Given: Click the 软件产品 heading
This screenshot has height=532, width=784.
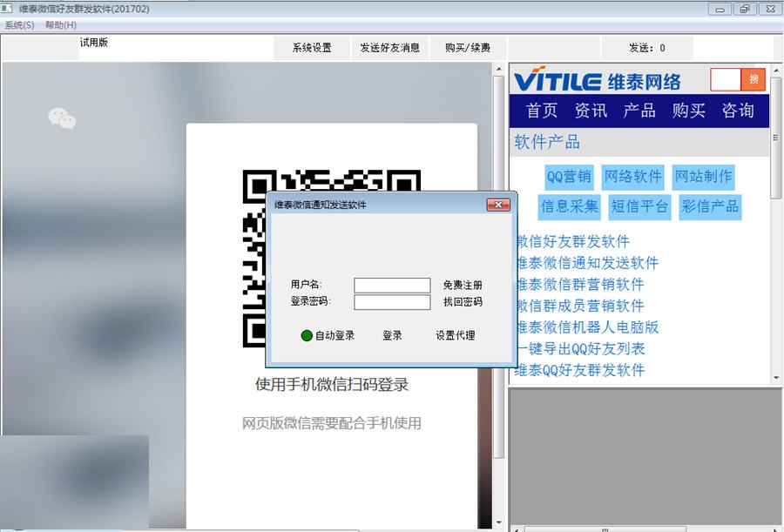Looking at the screenshot, I should click(x=547, y=143).
